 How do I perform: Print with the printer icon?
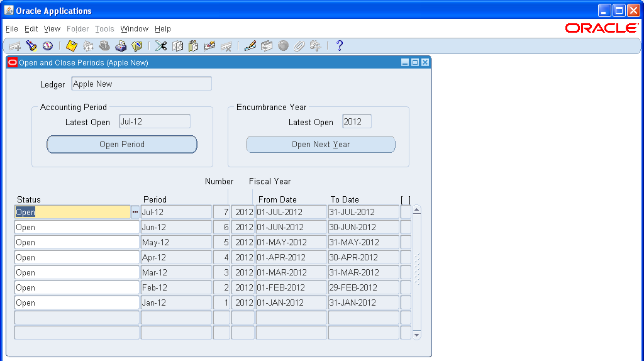click(121, 46)
